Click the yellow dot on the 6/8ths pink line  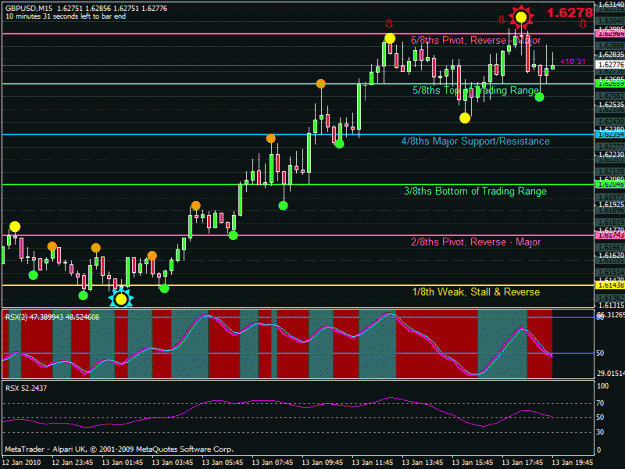390,39
